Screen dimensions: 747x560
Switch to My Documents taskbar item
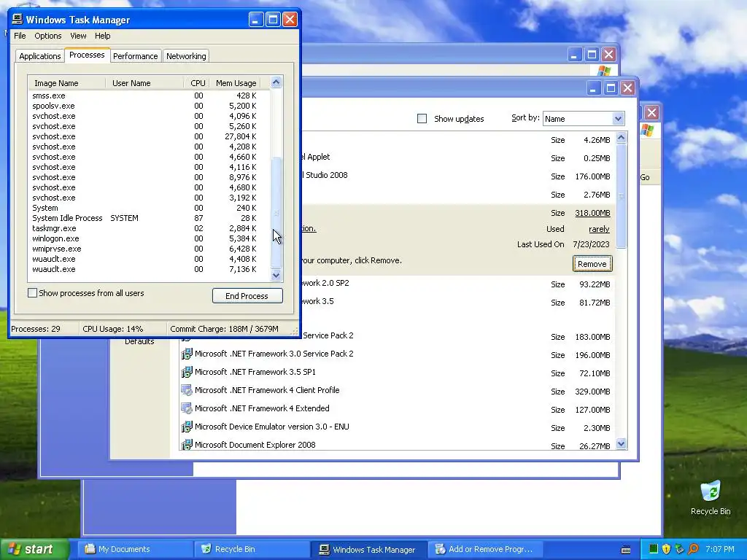[135, 549]
